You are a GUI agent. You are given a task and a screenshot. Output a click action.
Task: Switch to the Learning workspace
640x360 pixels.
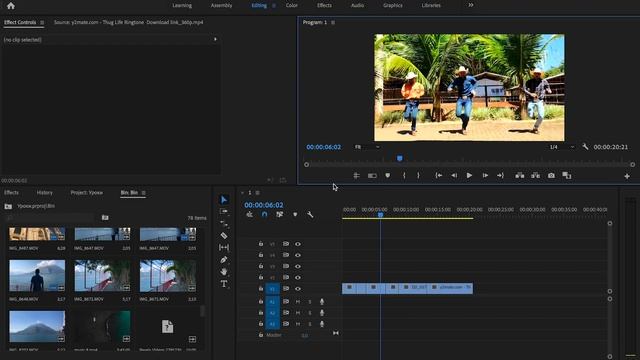(182, 6)
